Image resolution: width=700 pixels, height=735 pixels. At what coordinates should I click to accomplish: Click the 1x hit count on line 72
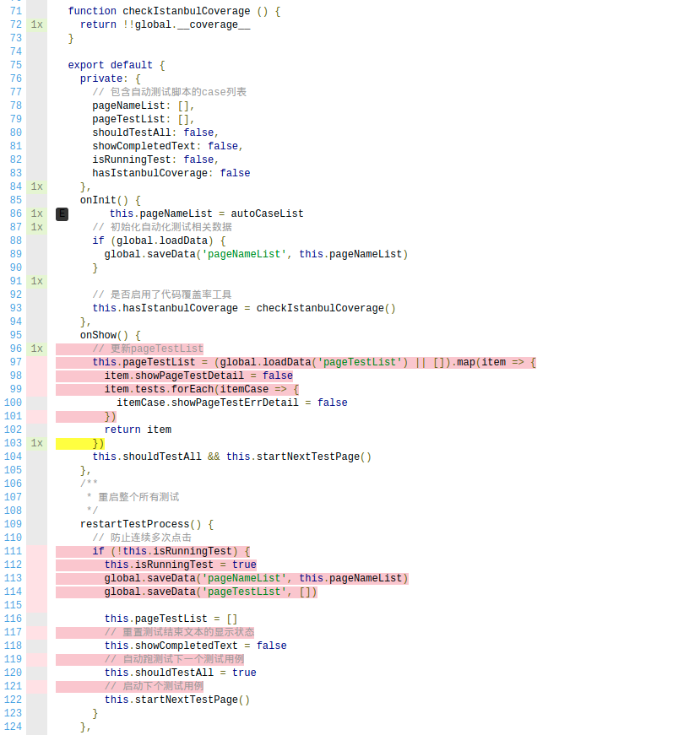tap(36, 24)
